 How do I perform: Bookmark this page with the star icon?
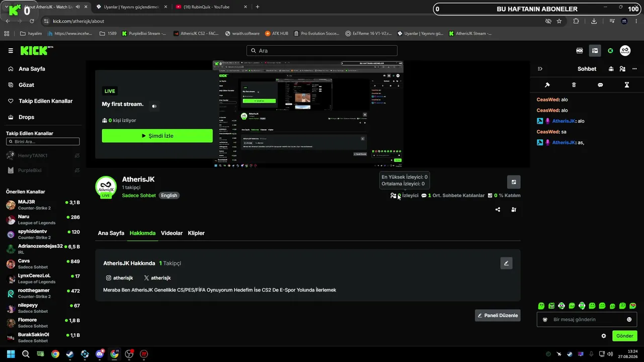pos(559,21)
